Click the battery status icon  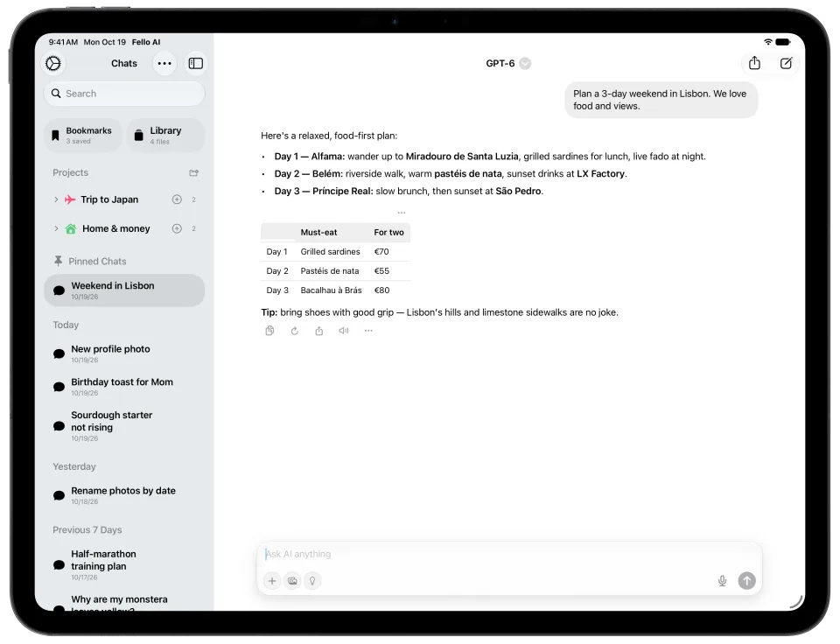point(782,42)
